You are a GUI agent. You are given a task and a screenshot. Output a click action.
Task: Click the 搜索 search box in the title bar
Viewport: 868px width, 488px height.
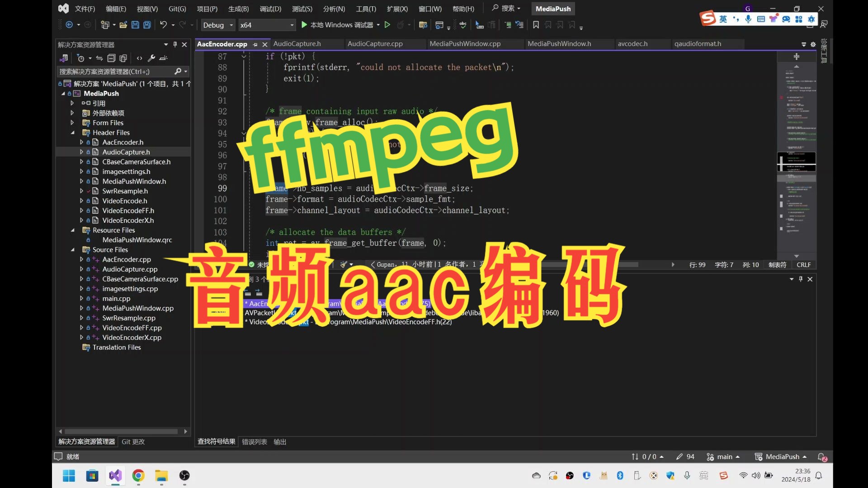[x=506, y=8]
